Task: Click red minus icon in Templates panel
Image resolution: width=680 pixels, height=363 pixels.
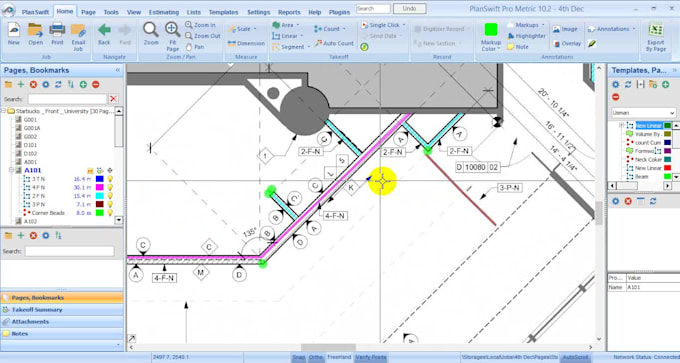Action: [615, 97]
